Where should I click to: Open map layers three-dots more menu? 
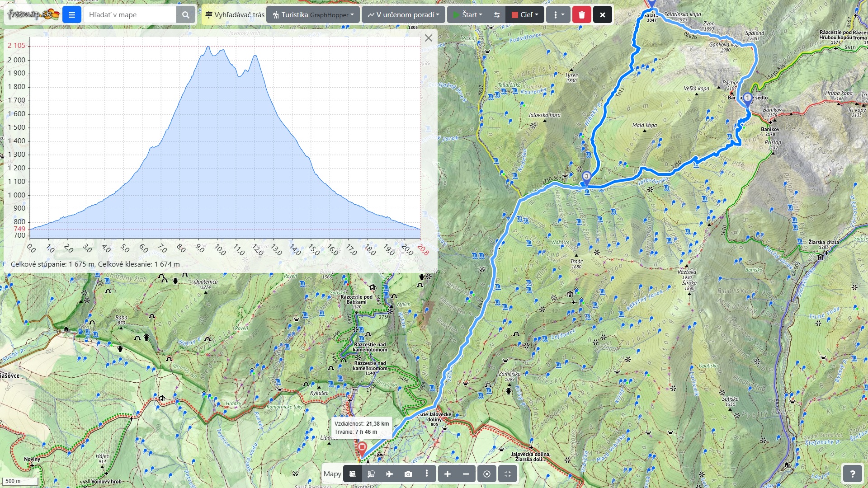427,474
